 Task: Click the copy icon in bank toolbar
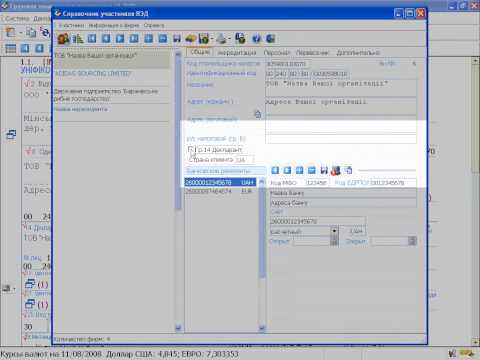pyautogui.click(x=348, y=170)
